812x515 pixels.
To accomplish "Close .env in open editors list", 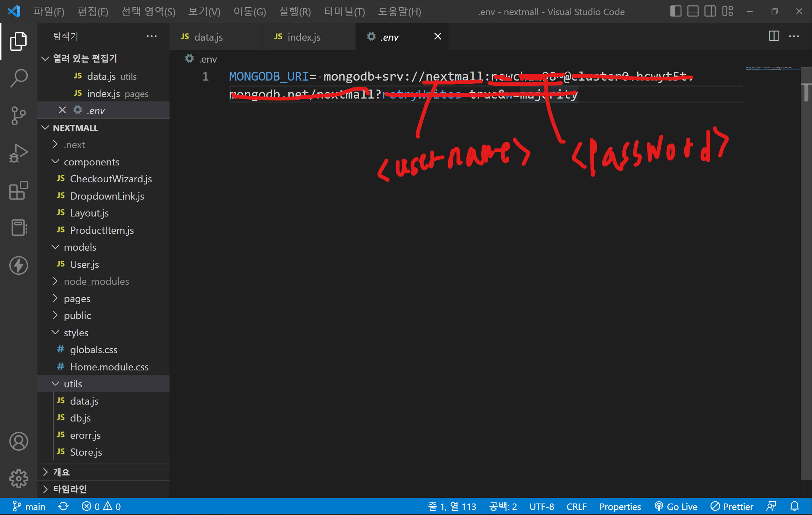I will click(x=62, y=110).
